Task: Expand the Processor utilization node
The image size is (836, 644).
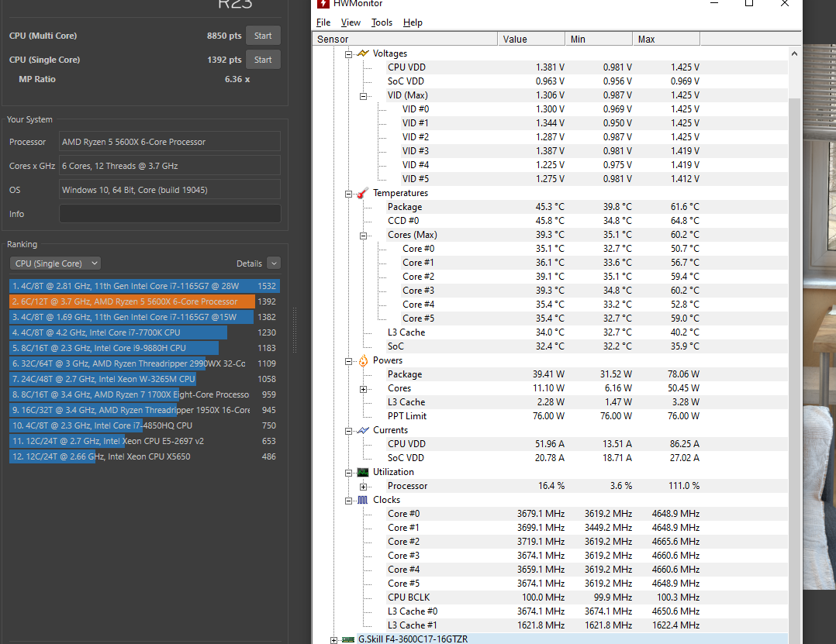Action: click(363, 487)
